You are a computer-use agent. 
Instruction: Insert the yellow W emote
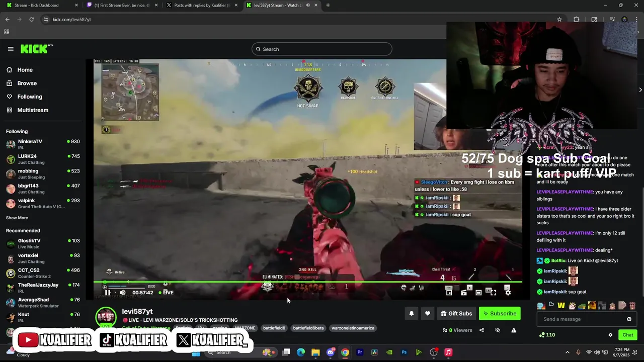561,305
